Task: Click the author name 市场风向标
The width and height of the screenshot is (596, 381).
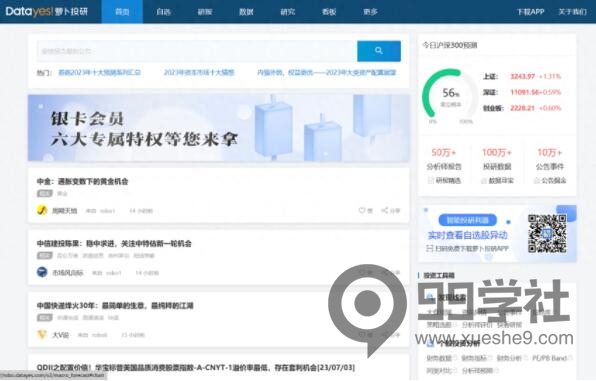Action: 68,273
